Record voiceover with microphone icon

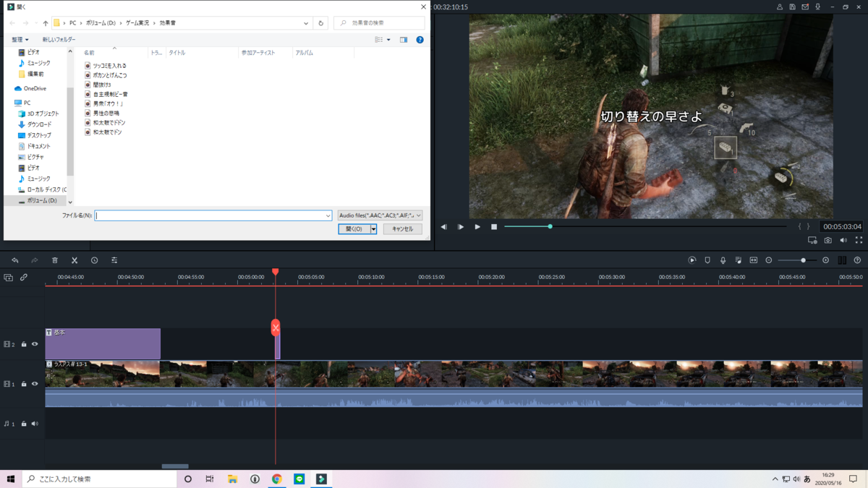point(723,260)
